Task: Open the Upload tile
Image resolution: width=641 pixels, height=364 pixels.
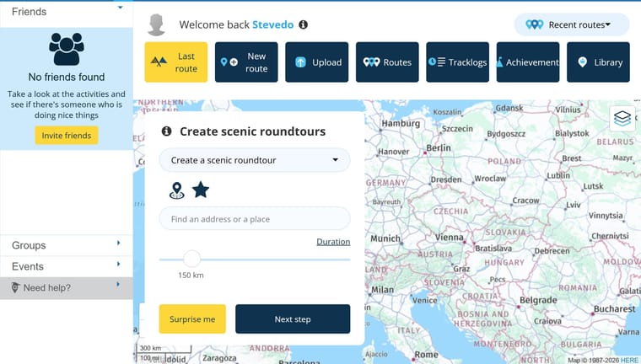Action: (x=317, y=62)
